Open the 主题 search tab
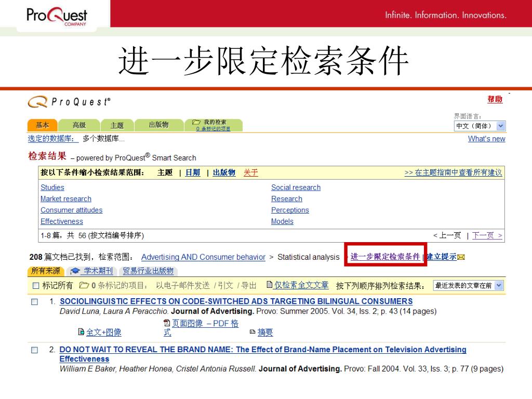Viewport: 532px width, 399px height. pyautogui.click(x=117, y=125)
